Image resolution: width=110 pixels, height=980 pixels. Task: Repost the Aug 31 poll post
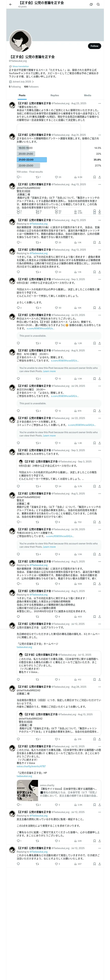[38, 177]
